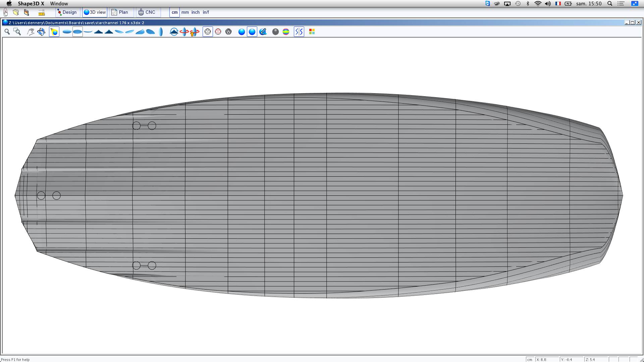The image size is (644, 362).
Task: Enable red wireframe mesh display
Action: (x=218, y=32)
